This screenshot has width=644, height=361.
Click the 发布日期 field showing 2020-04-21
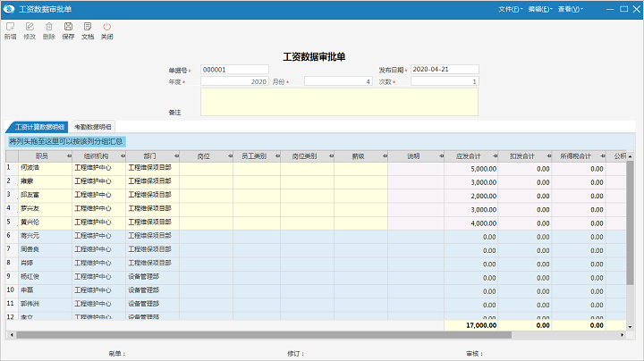tap(445, 70)
